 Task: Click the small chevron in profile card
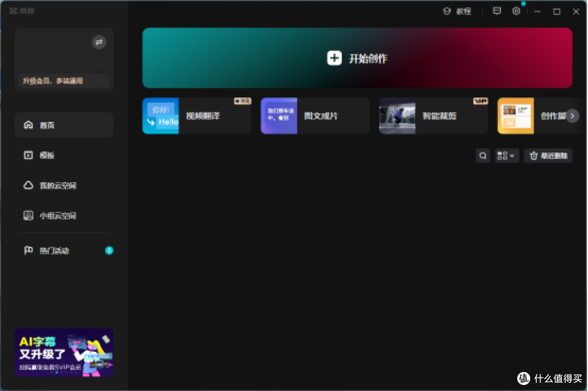click(101, 64)
